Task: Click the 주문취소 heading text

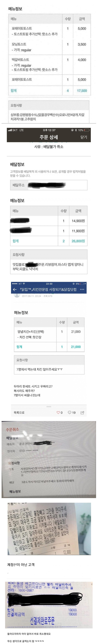Action: click(x=12, y=429)
